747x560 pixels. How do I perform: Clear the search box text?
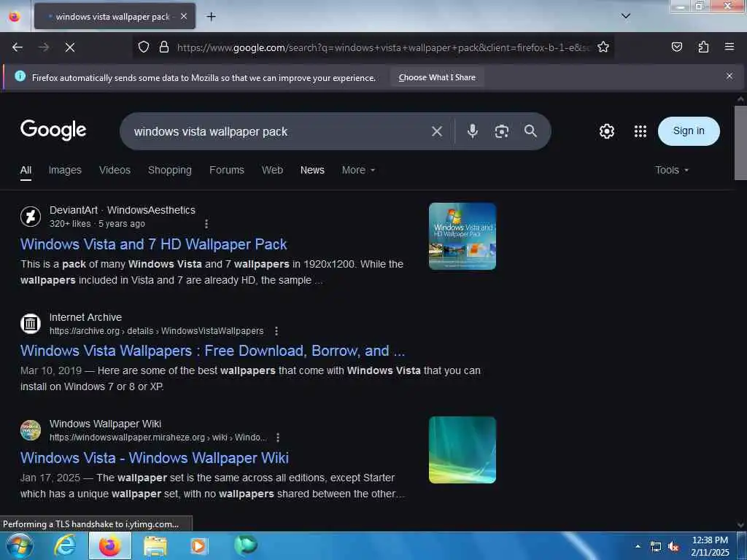coord(437,131)
